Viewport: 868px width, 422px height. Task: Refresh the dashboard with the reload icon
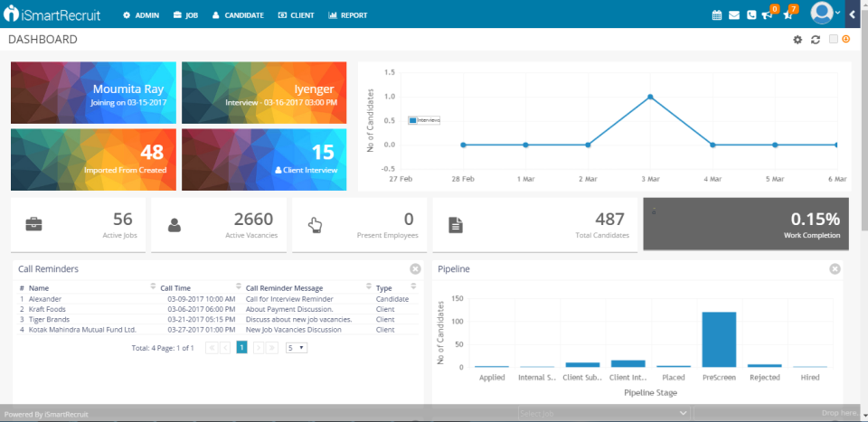click(815, 40)
